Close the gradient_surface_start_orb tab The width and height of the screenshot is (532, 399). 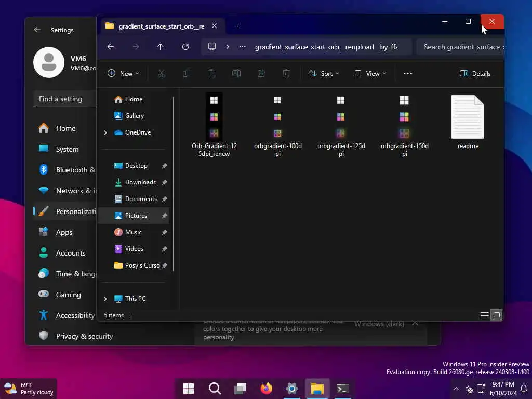coord(215,26)
